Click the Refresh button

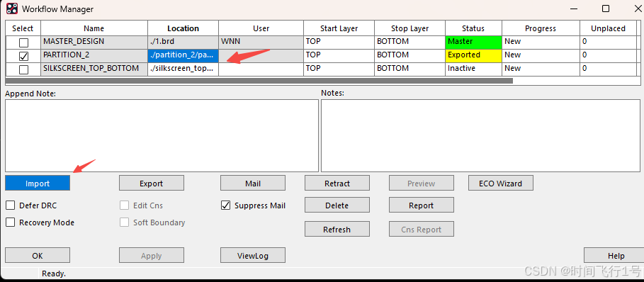(337, 229)
